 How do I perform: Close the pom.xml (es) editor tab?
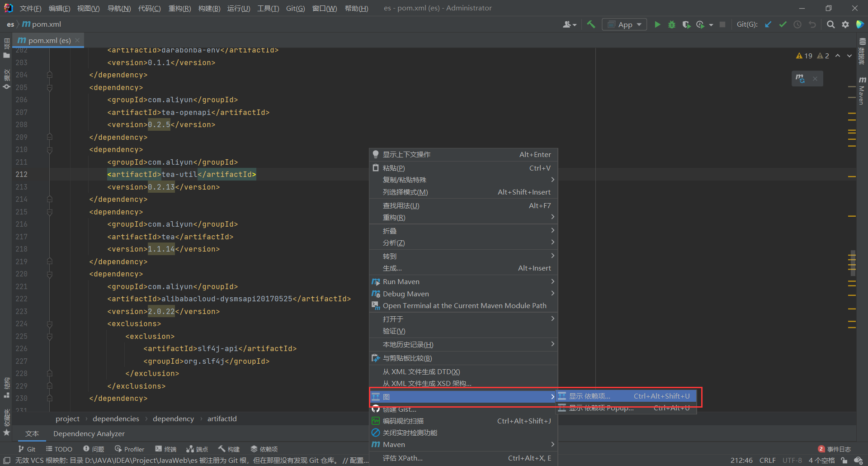tap(78, 40)
